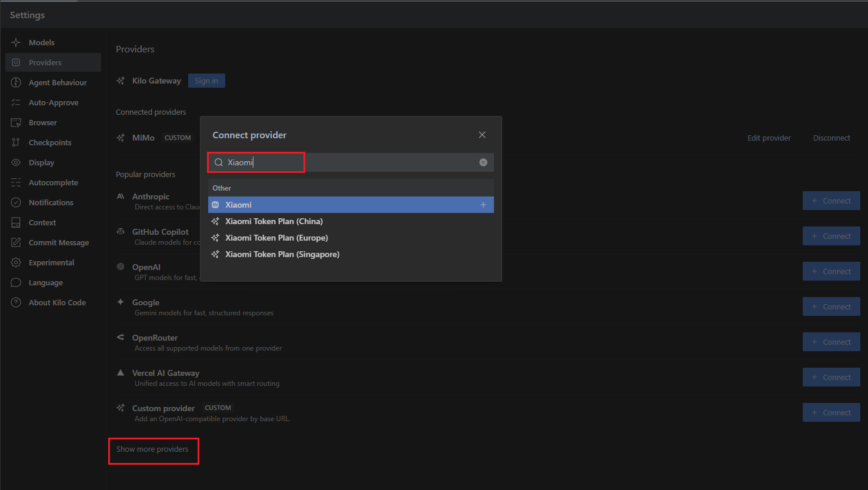
Task: Close the Connect provider dialog
Action: click(482, 135)
